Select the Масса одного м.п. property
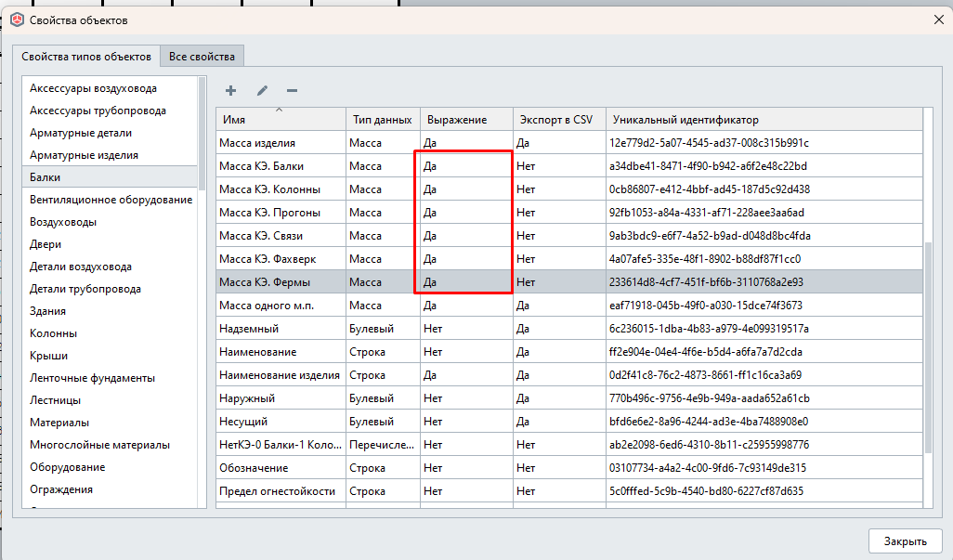 click(x=568, y=306)
